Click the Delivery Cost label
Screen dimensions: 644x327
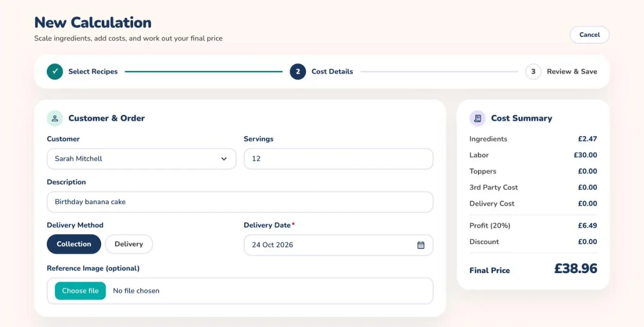click(x=492, y=203)
